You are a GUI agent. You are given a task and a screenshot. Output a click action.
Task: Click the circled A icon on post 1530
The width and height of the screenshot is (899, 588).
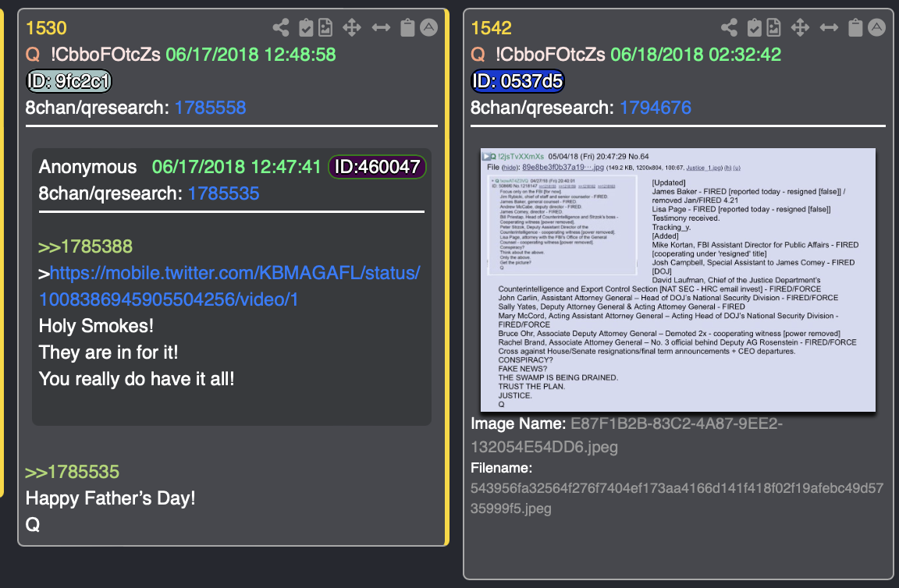click(x=428, y=27)
